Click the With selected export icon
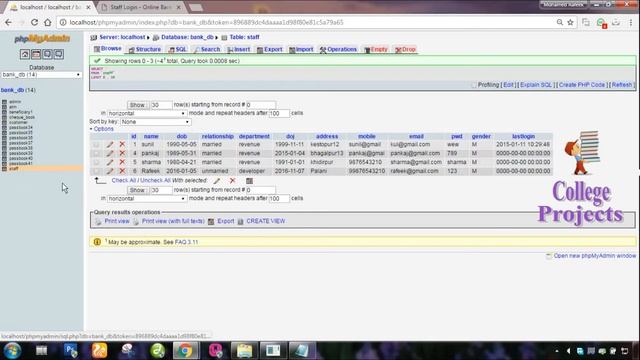Viewport: 640px width, 360px height. [249, 181]
